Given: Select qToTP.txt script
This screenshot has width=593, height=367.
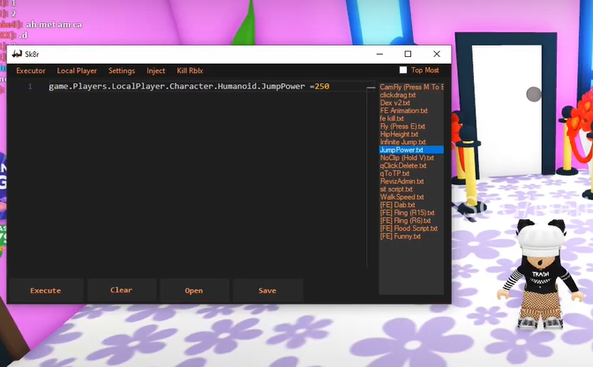Looking at the screenshot, I should pos(394,174).
